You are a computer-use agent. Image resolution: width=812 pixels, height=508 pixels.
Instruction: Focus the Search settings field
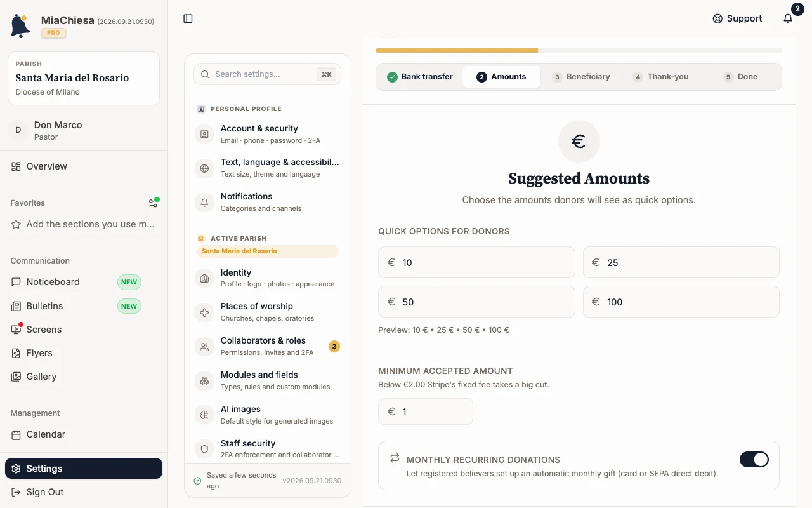(267, 74)
